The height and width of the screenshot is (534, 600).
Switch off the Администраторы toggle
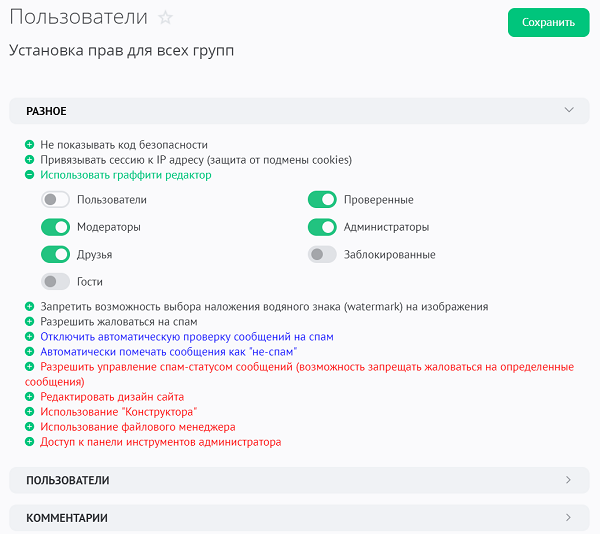coord(322,227)
